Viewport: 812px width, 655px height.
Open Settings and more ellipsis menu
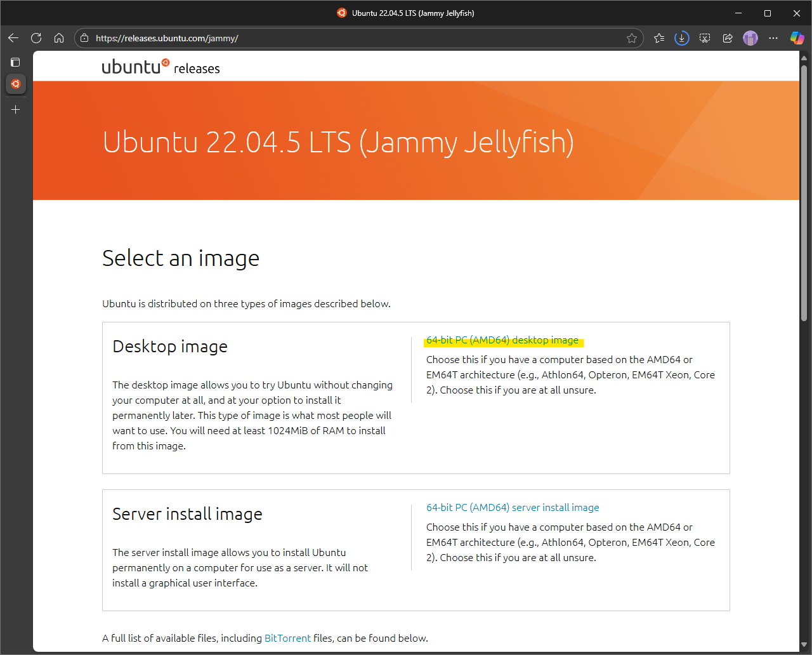pyautogui.click(x=773, y=38)
